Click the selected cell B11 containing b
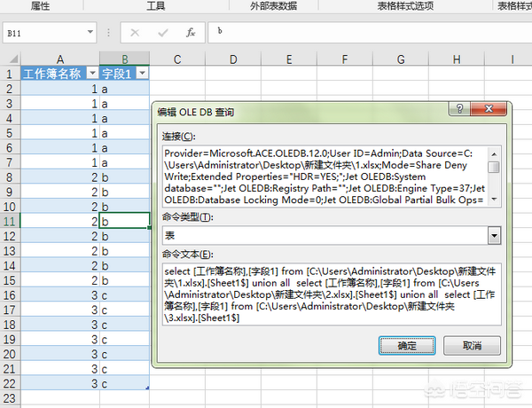 [x=124, y=222]
